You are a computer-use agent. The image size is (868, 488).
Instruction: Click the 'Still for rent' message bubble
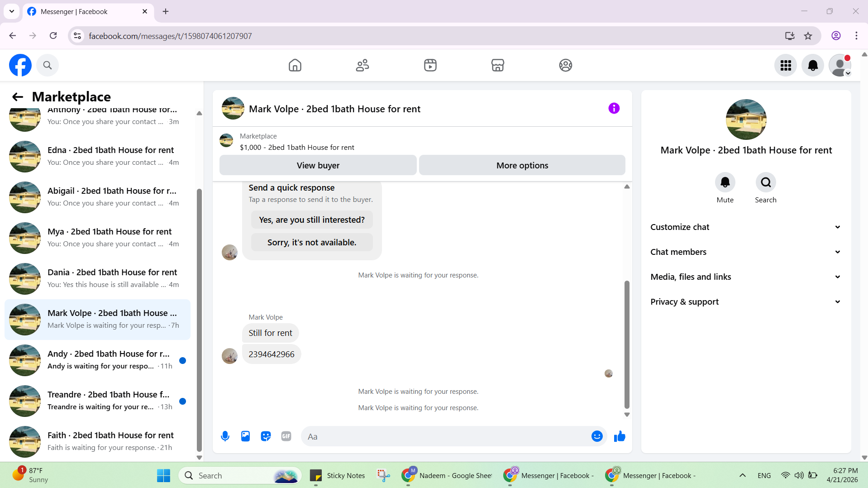pos(271,333)
